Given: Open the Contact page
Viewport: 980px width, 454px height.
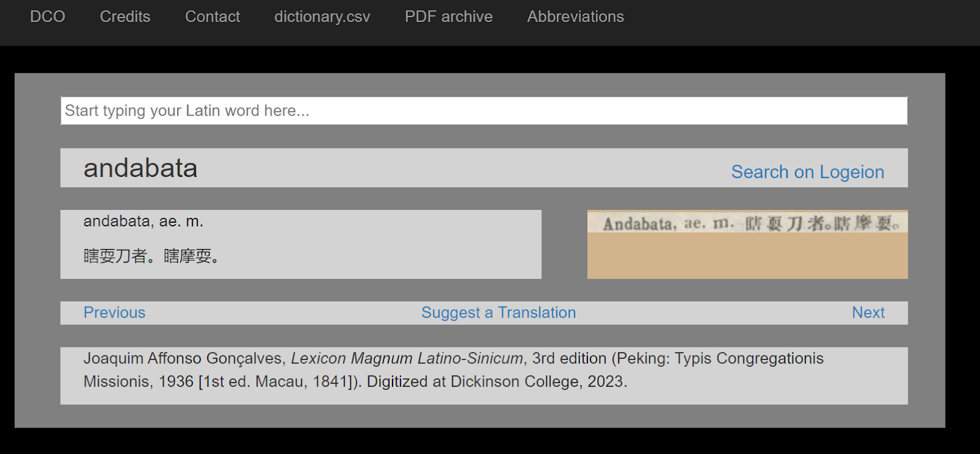Looking at the screenshot, I should (212, 17).
